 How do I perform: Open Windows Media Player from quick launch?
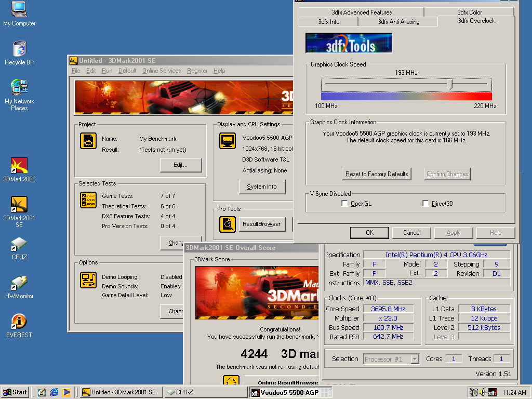pos(66,392)
